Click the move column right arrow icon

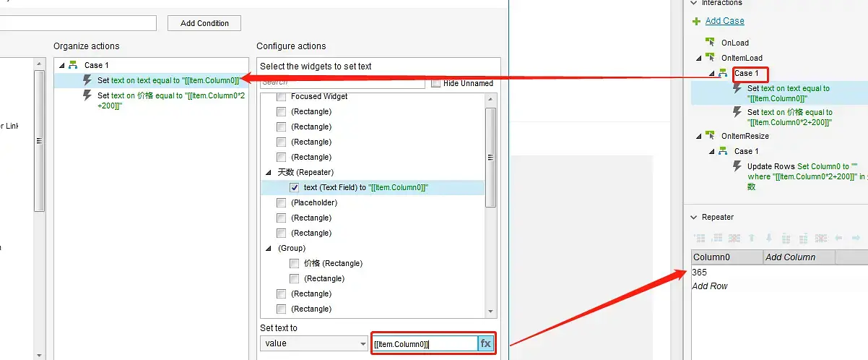point(856,238)
